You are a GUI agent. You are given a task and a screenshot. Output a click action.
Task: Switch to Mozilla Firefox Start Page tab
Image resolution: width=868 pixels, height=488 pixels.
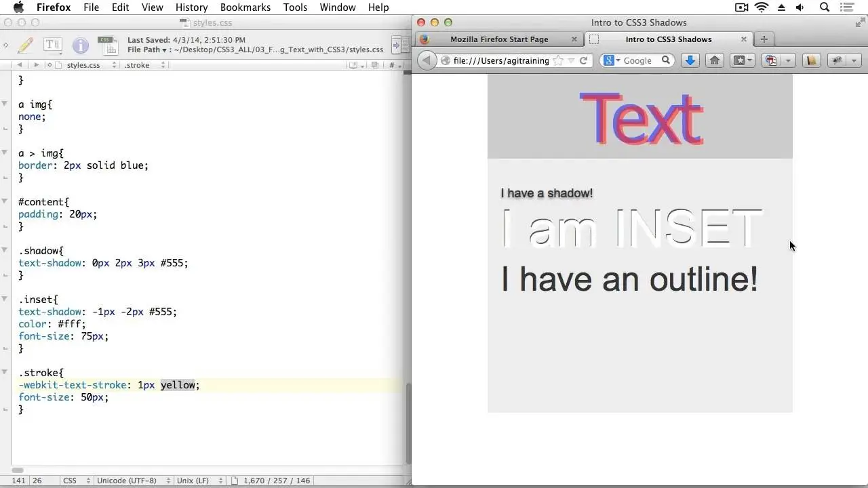(499, 39)
